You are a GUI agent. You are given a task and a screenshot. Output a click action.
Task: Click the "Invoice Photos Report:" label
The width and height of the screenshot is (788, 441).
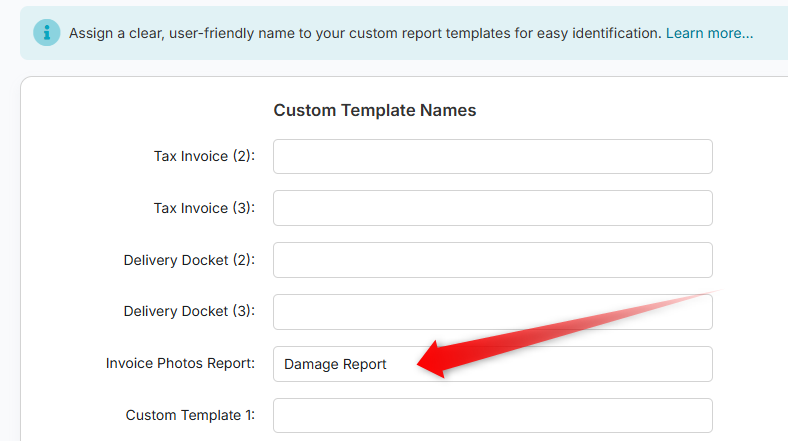tap(180, 364)
